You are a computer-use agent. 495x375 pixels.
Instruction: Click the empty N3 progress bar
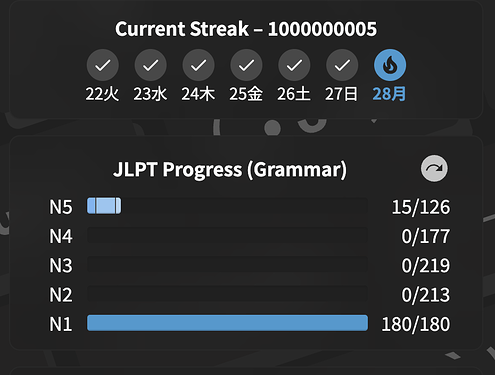pyautogui.click(x=227, y=264)
